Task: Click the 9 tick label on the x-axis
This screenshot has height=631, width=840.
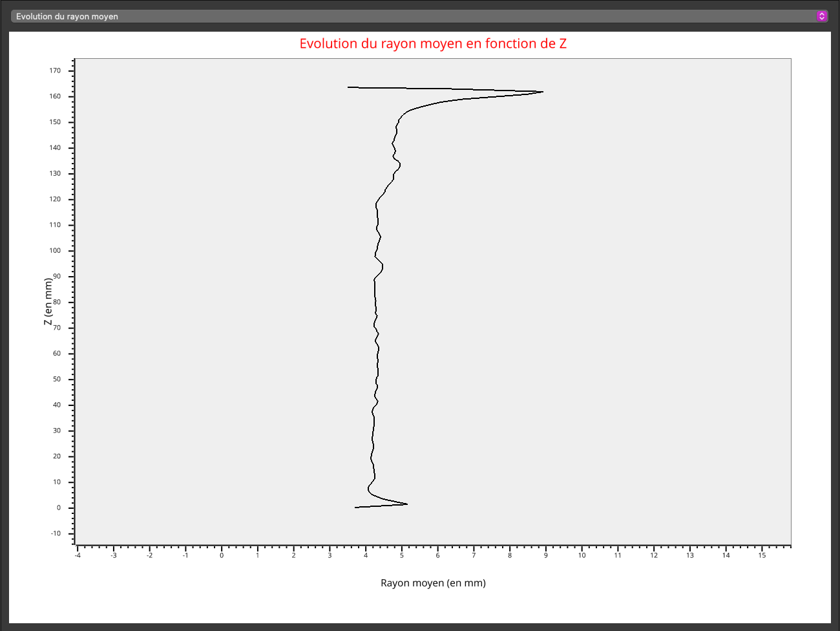Action: 546,555
